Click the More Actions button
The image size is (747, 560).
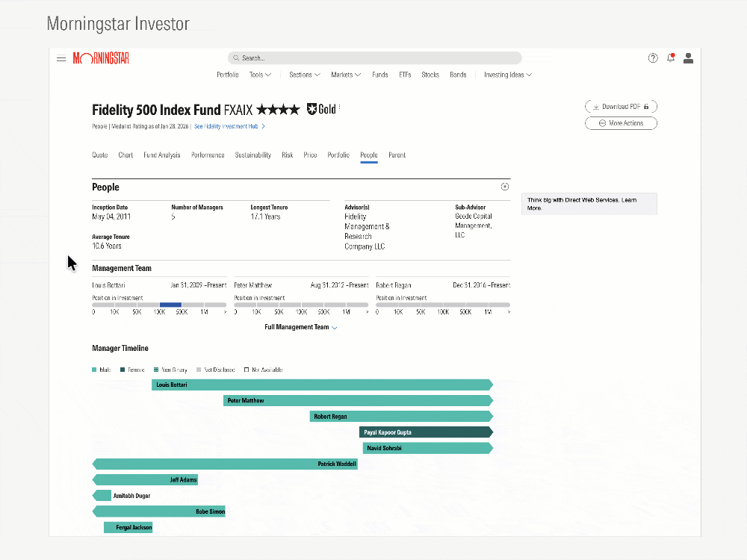622,123
